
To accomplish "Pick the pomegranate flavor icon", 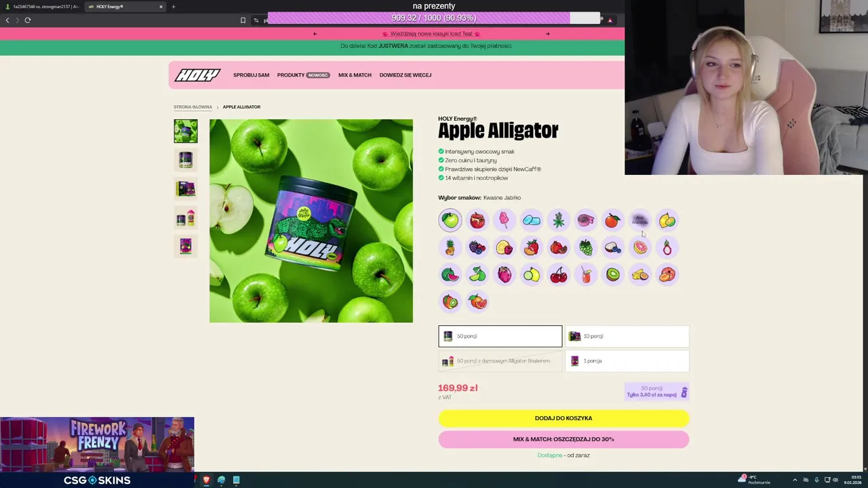I will [x=559, y=247].
